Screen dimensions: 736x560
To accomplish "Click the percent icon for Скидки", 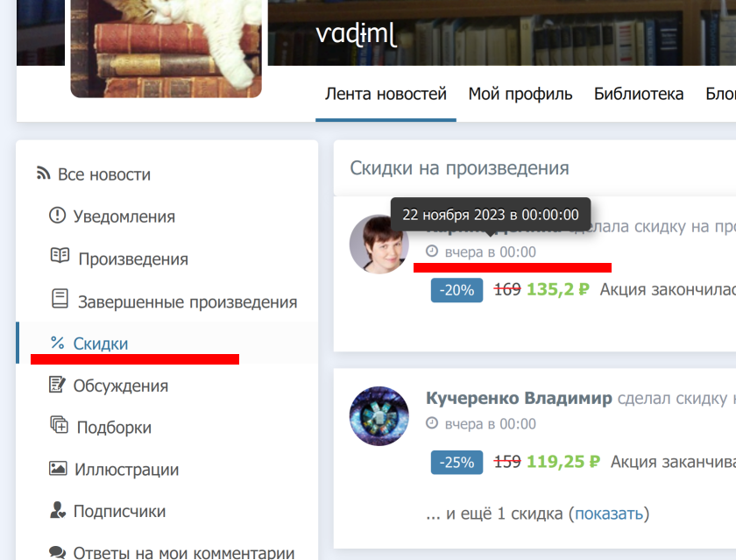I will pyautogui.click(x=57, y=343).
